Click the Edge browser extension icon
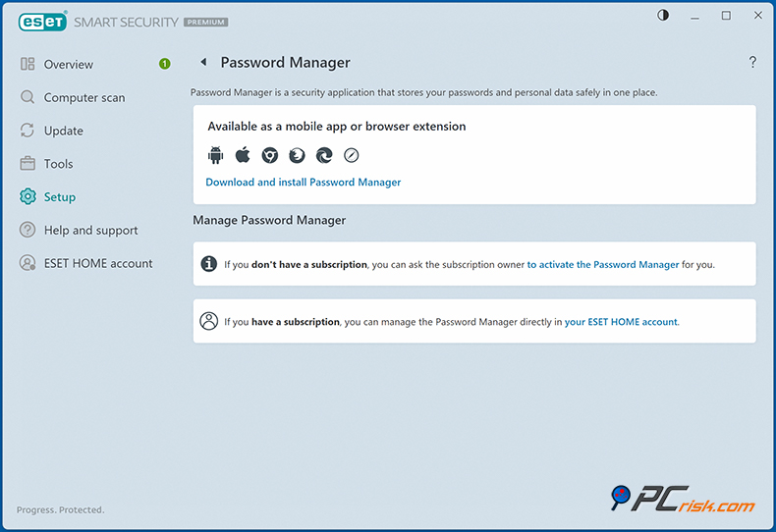Screen dimensions: 776x532 323,155
